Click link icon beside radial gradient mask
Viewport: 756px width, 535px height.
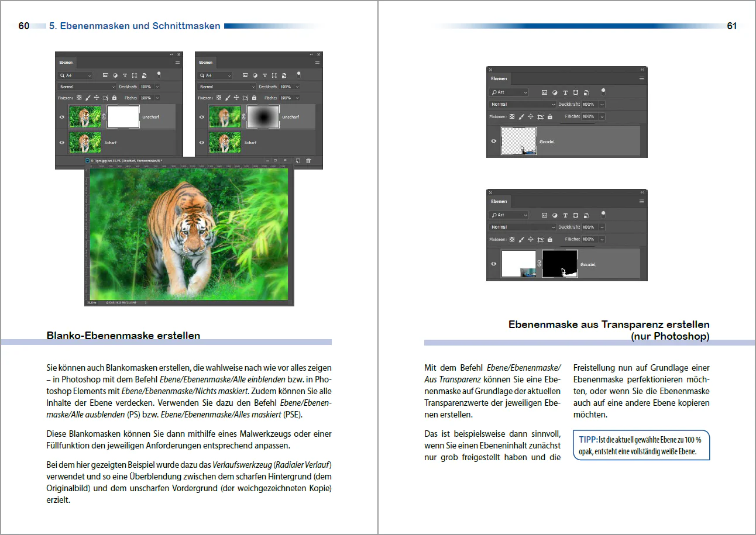[244, 118]
